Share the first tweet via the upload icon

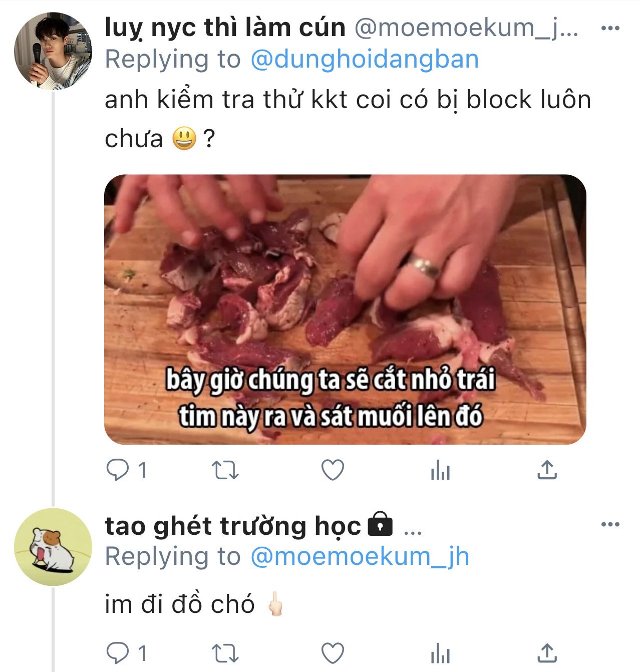(x=547, y=470)
